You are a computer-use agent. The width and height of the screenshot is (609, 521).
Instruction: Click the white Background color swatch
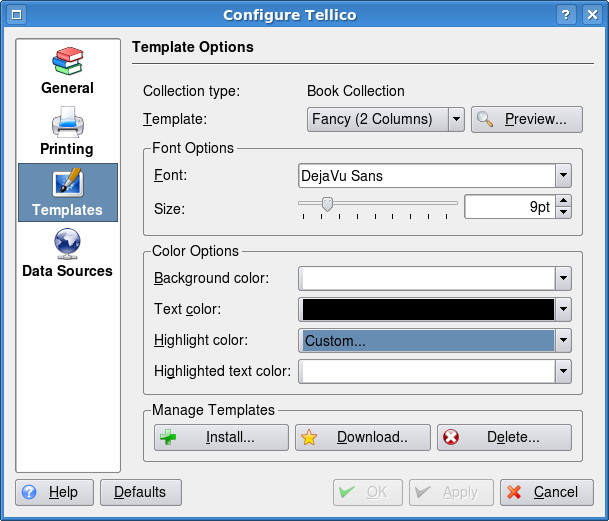click(x=427, y=278)
